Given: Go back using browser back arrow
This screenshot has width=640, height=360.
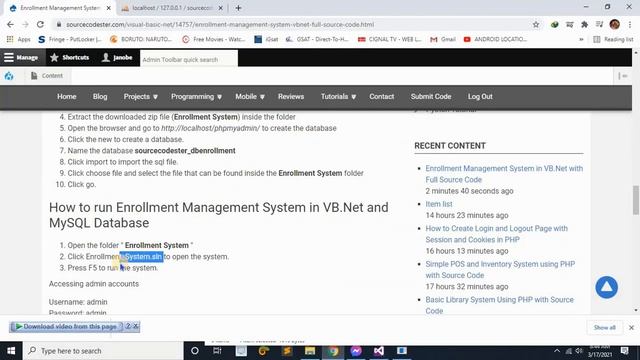Looking at the screenshot, I should [10, 24].
